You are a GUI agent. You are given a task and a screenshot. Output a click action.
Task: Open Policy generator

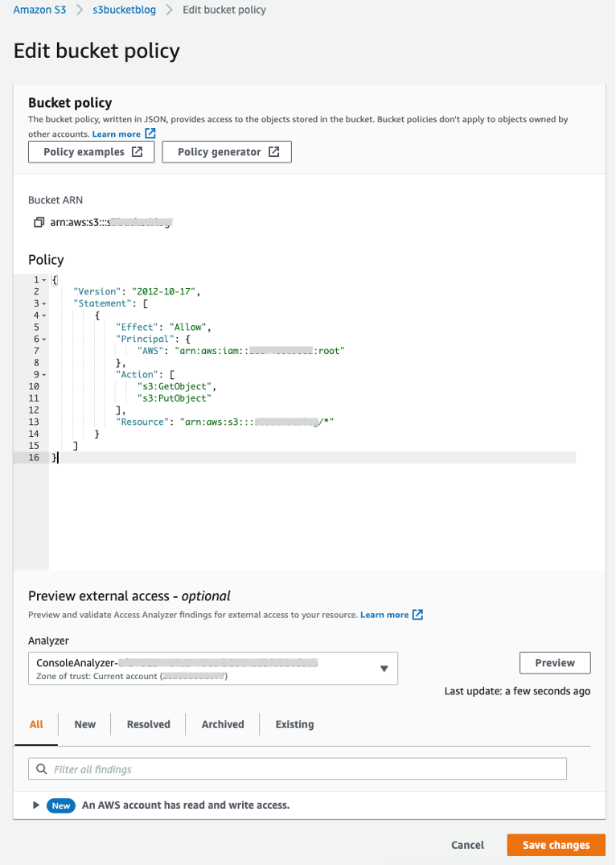(227, 152)
